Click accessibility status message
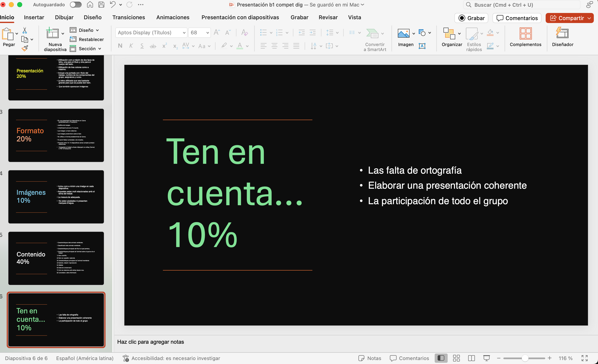This screenshot has height=364, width=598. (x=171, y=358)
